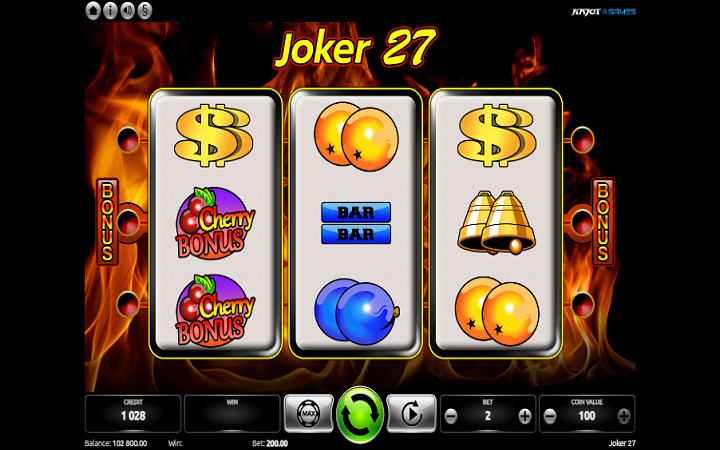
Task: Click the Credit display showing 1 028
Action: point(133,413)
